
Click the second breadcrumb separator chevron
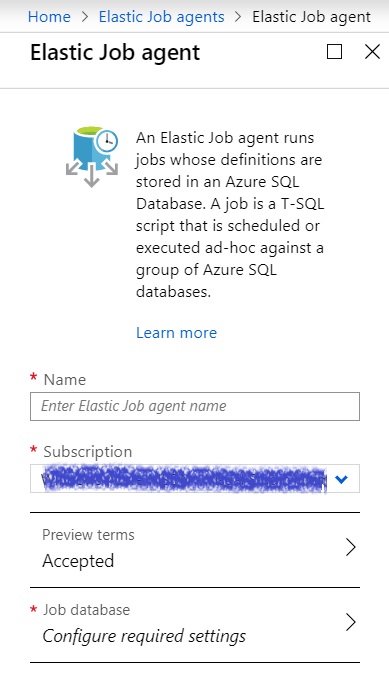pos(238,17)
